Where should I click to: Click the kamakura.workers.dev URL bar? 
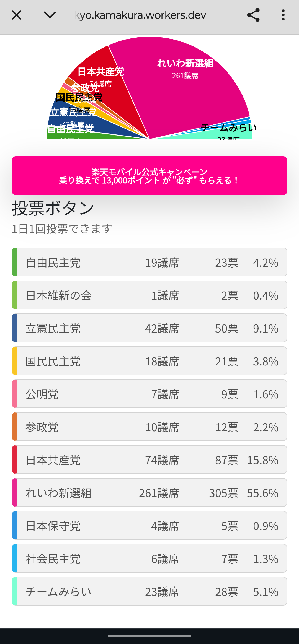click(141, 15)
